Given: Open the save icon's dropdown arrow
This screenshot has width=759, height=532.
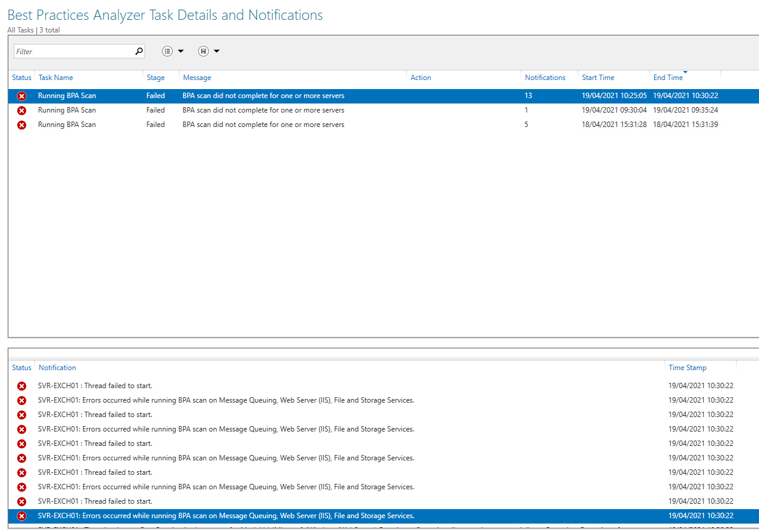Looking at the screenshot, I should [x=217, y=51].
